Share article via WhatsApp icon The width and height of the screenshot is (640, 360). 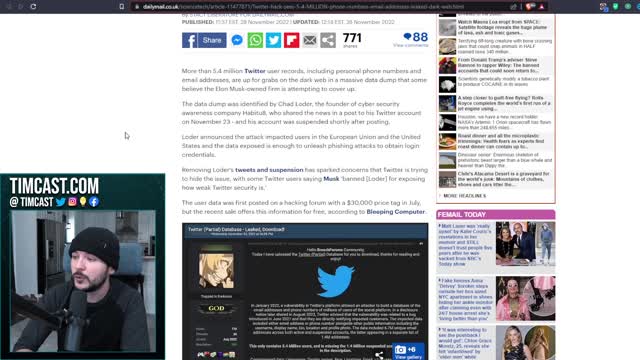click(256, 40)
